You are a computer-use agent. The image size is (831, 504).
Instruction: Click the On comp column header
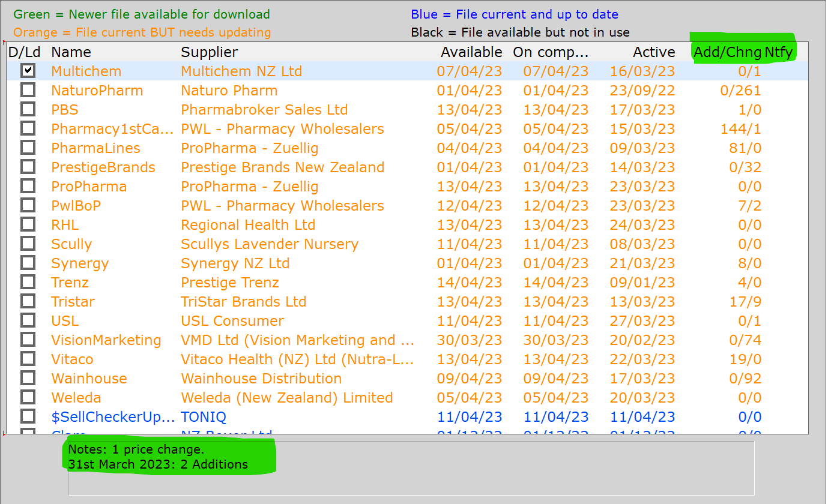tap(550, 52)
